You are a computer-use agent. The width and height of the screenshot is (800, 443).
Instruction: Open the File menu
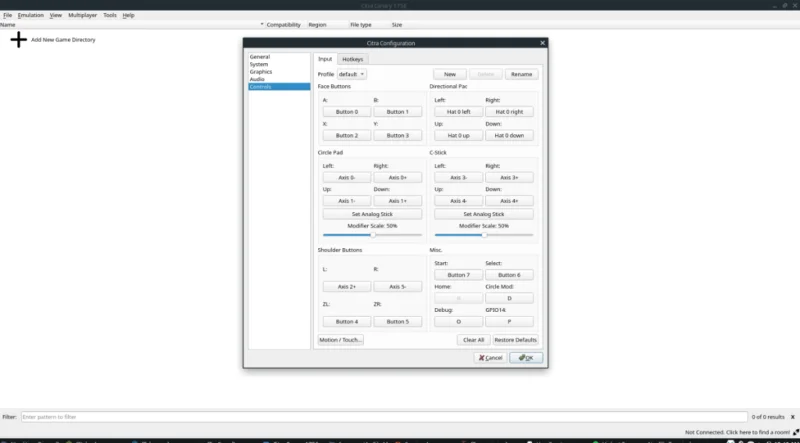click(7, 15)
